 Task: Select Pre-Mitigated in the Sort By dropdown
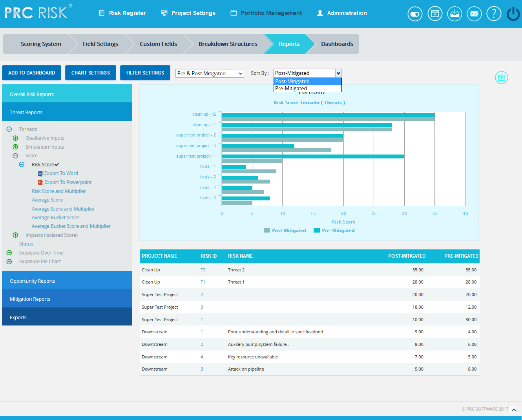291,88
